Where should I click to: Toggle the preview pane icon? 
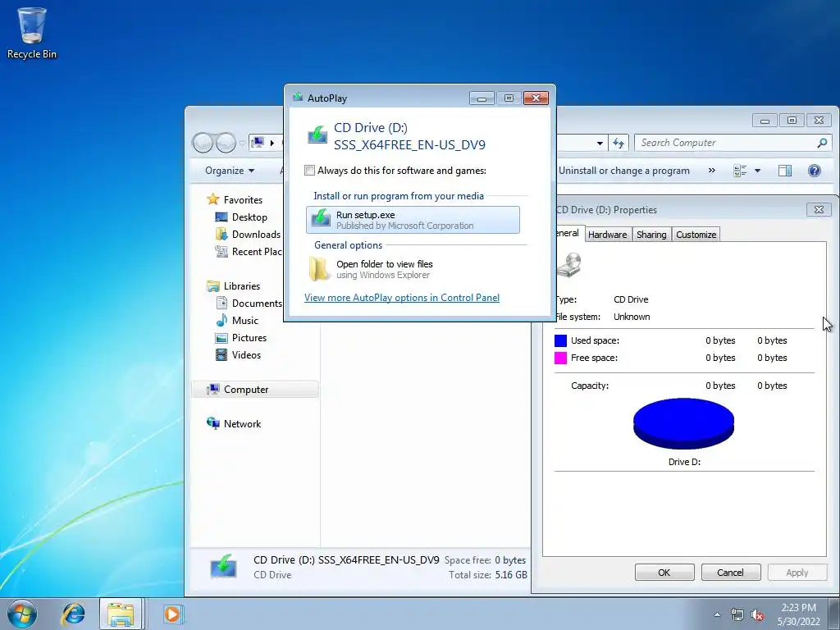(x=785, y=171)
